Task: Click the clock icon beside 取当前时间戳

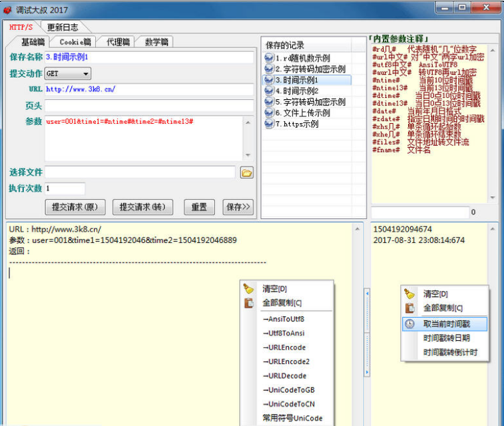Action: (x=409, y=323)
